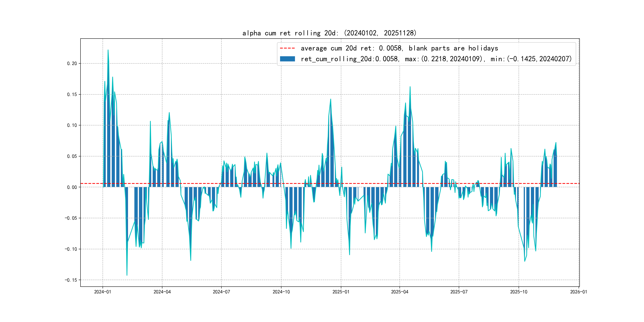Click the blue bar legend swatch
644x322 pixels.
(x=287, y=59)
